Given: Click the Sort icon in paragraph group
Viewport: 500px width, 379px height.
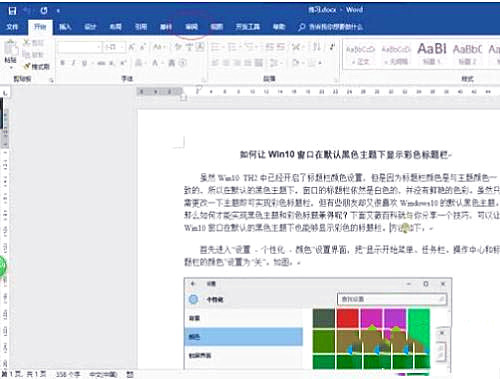Looking at the screenshot, I should click(x=317, y=47).
